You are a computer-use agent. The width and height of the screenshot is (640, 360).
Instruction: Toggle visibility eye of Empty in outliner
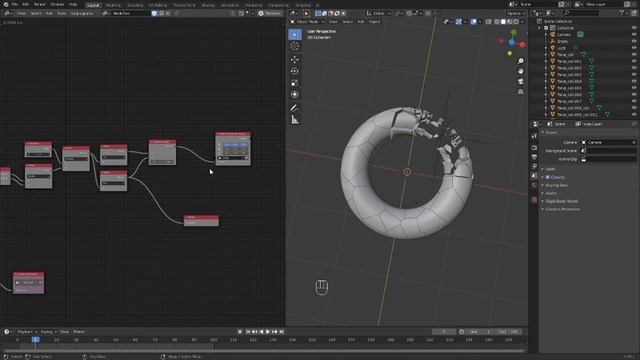(634, 41)
